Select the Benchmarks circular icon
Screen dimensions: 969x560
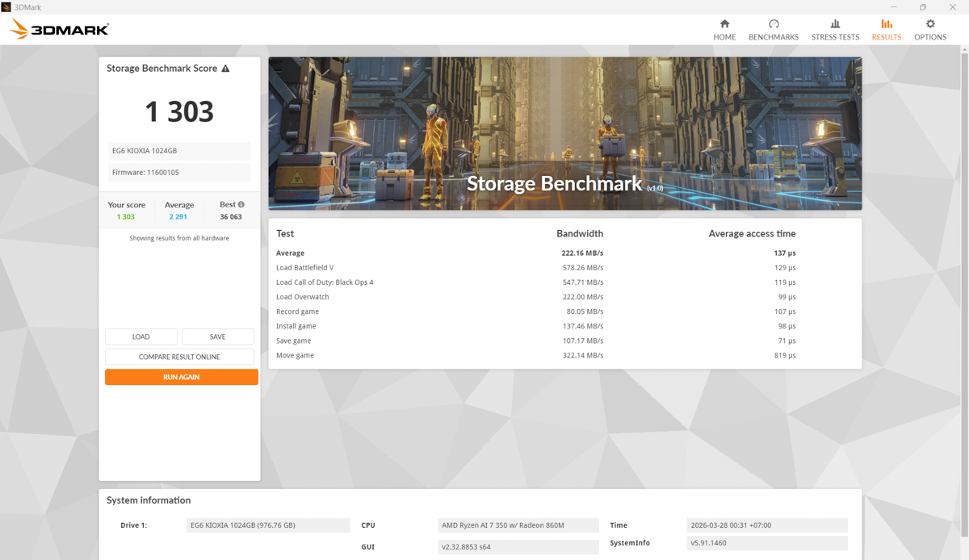(x=773, y=25)
